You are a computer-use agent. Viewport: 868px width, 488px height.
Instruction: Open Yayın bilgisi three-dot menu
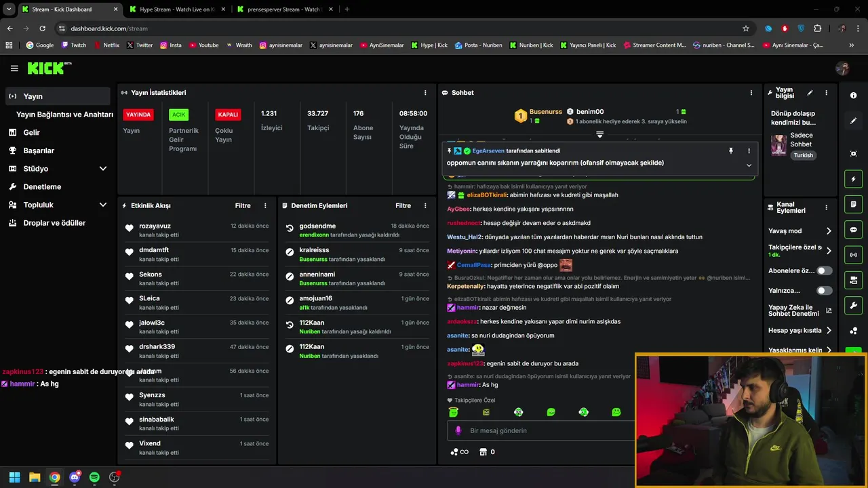click(826, 93)
